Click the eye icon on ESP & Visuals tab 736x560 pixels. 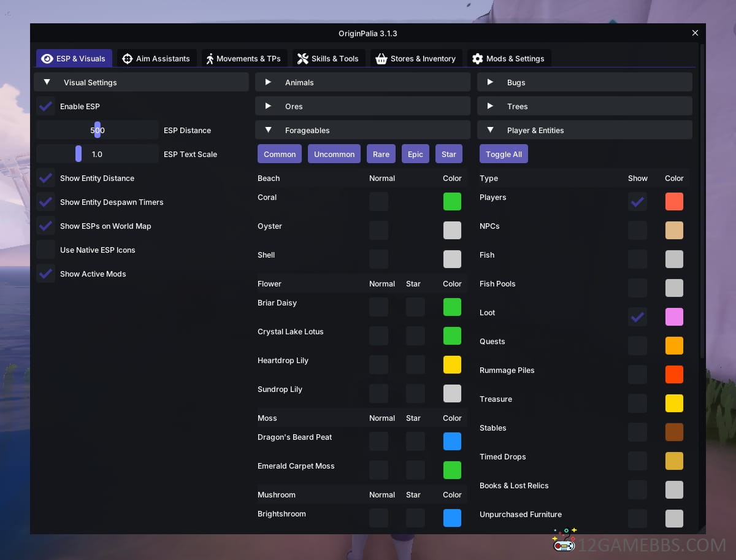pos(47,59)
